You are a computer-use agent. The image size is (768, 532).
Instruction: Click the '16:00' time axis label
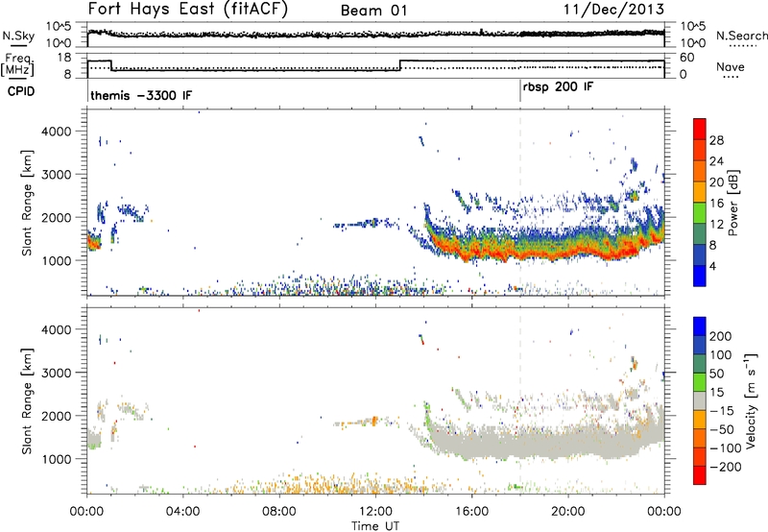[x=471, y=512]
